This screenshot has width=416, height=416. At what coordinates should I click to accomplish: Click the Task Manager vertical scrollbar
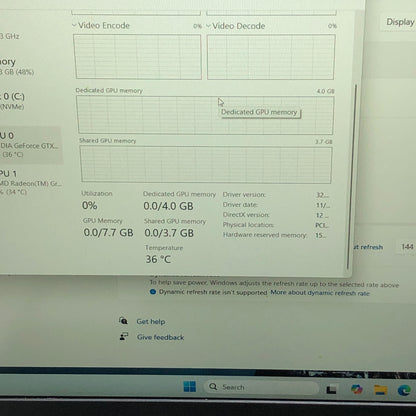352,177
